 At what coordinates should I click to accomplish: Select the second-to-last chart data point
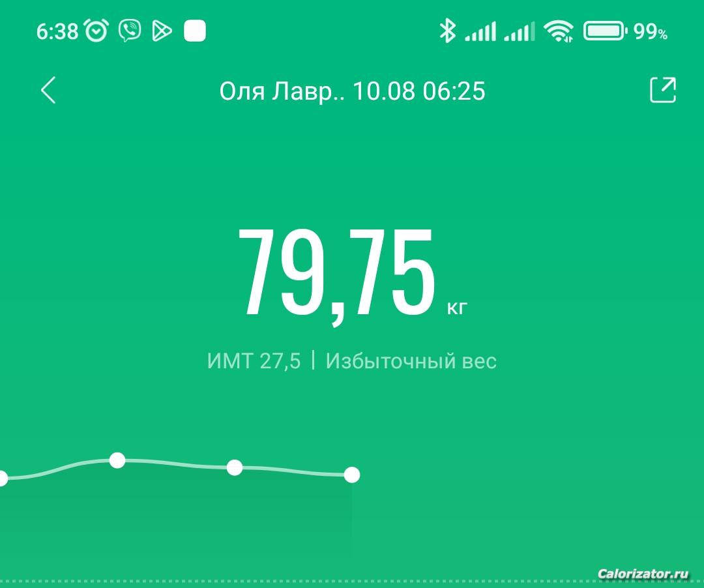[235, 467]
